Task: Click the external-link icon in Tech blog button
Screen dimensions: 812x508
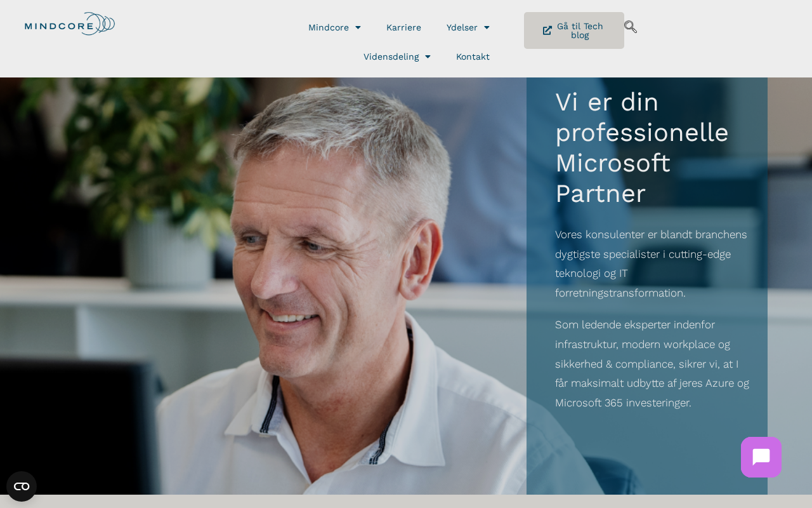Action: 547,30
